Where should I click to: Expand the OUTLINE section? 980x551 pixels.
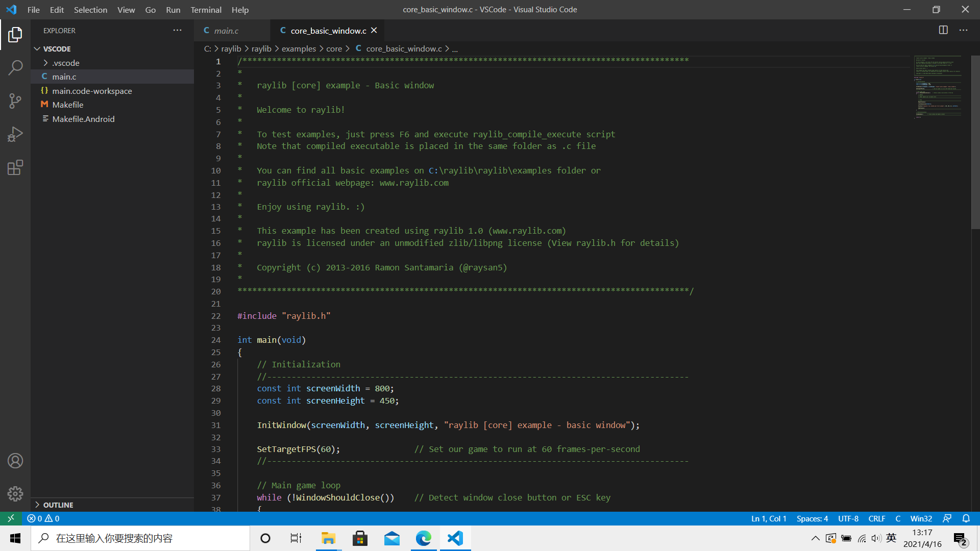pos(58,505)
